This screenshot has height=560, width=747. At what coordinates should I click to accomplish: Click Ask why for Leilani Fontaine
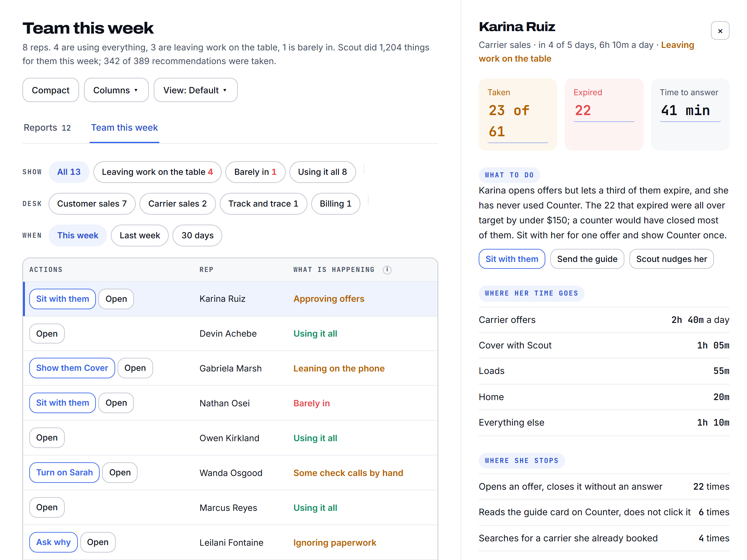[53, 542]
